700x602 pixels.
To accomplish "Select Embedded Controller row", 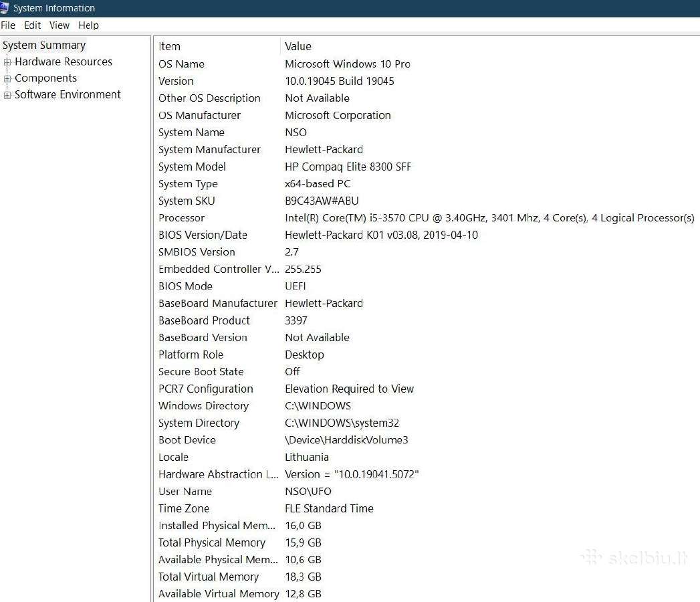I will click(x=219, y=270).
